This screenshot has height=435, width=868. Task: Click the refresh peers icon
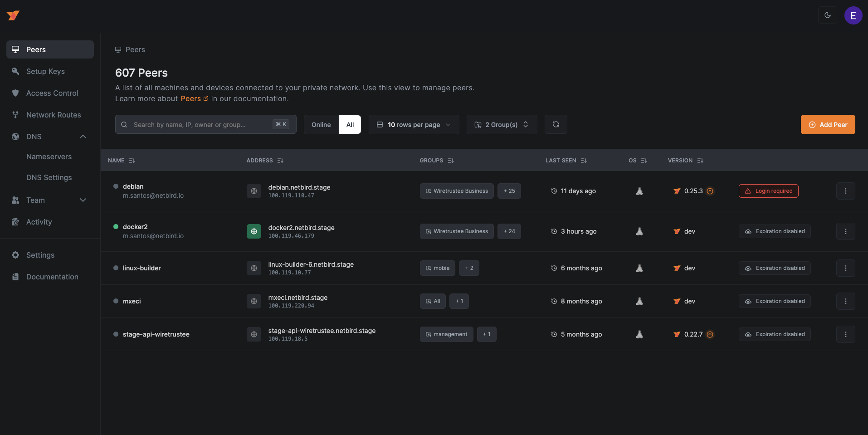[556, 124]
